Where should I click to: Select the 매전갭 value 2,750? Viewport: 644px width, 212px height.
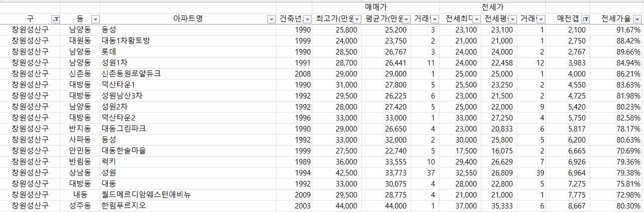(568, 40)
